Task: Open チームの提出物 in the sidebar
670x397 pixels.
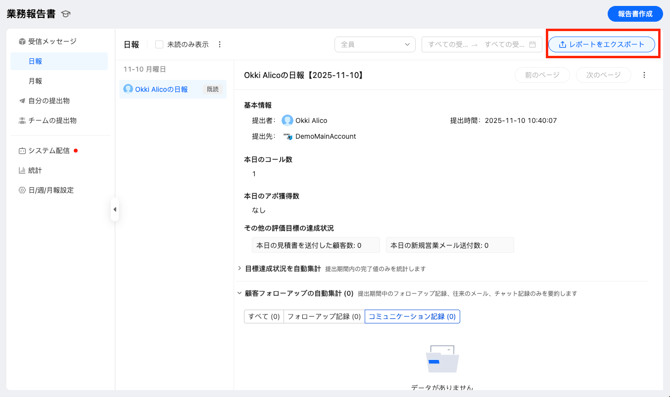Action: click(52, 121)
